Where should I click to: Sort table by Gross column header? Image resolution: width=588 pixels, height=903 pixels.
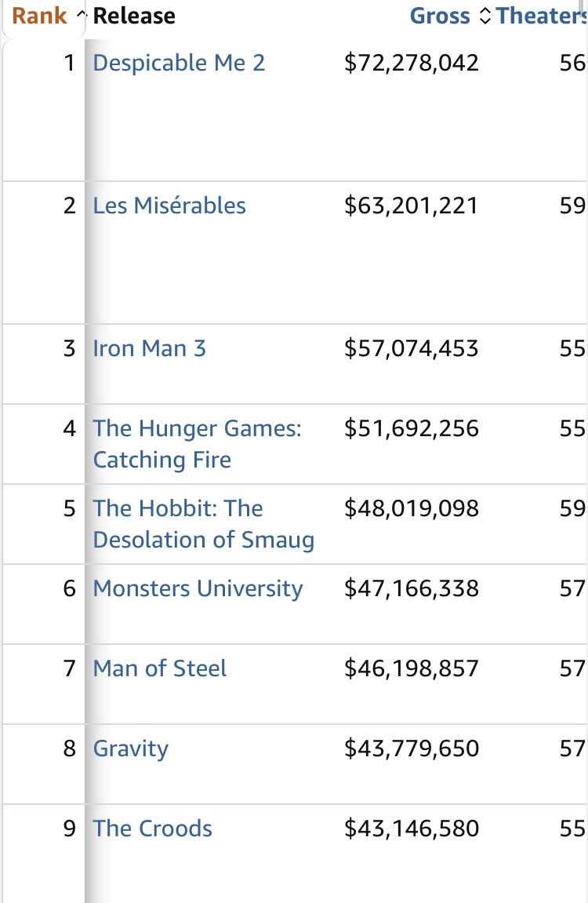coord(440,16)
